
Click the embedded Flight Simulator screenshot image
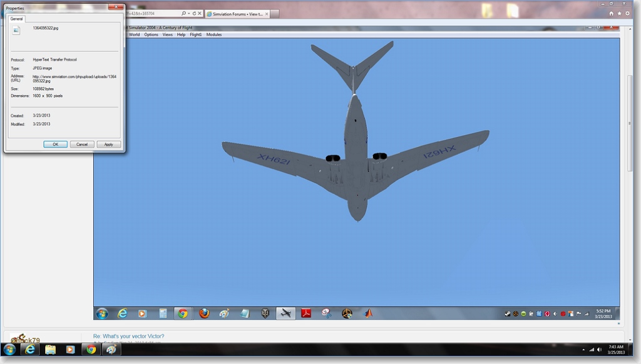(x=356, y=171)
